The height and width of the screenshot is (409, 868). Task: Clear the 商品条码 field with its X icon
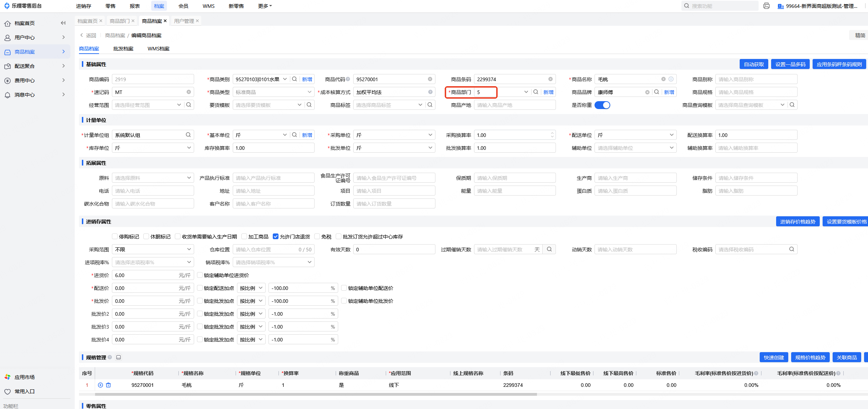coord(550,79)
